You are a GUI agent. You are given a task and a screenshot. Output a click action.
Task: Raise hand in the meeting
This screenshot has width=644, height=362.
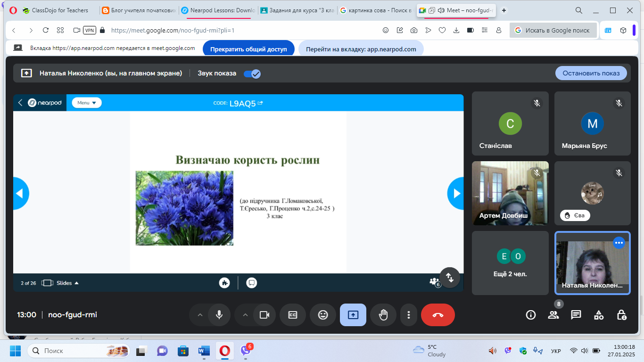coord(383,315)
